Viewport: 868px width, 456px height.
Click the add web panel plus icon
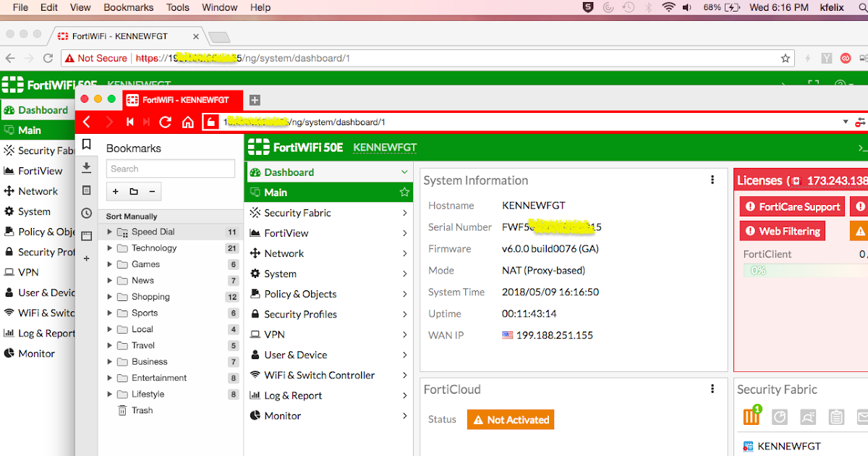pos(87,258)
